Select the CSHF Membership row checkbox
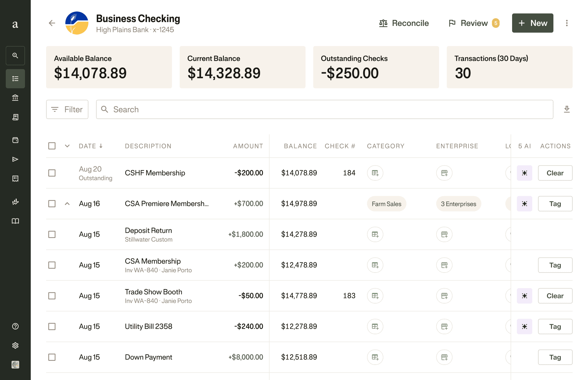The height and width of the screenshot is (380, 588). [52, 173]
